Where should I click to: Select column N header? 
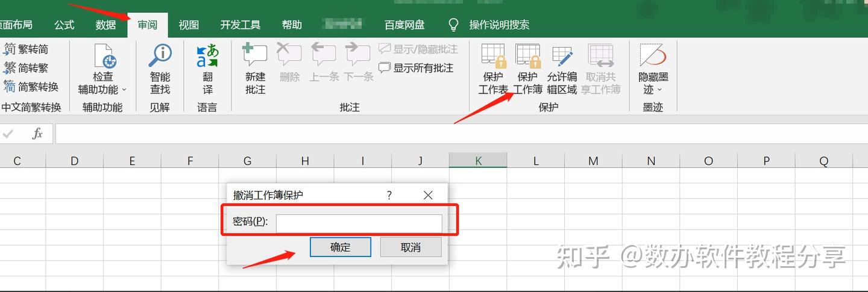(651, 161)
